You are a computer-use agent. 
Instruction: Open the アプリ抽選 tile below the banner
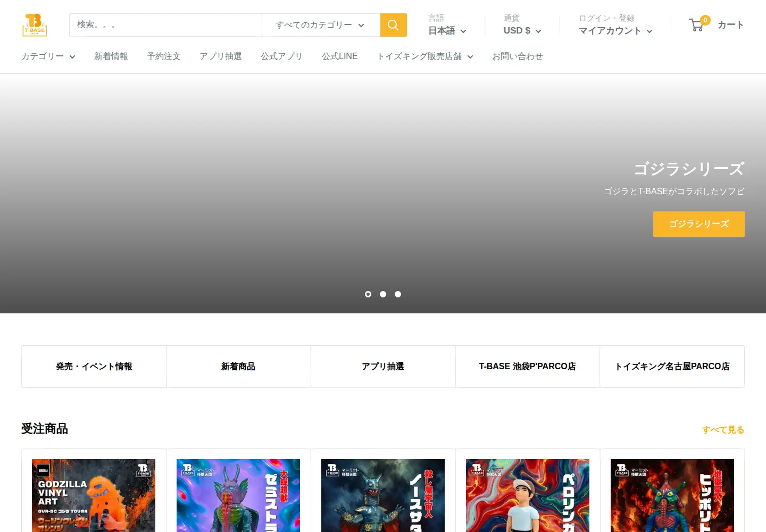pyautogui.click(x=383, y=367)
